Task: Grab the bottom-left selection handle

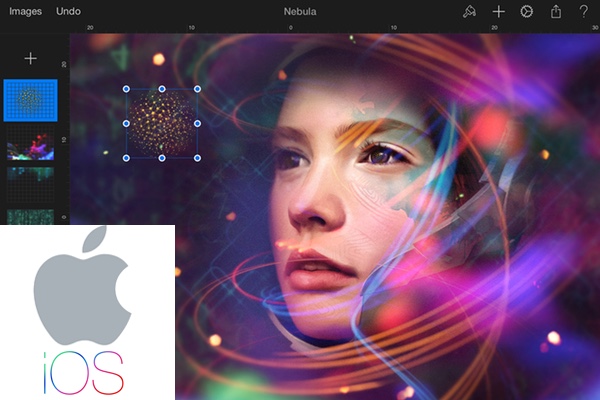Action: (x=126, y=158)
